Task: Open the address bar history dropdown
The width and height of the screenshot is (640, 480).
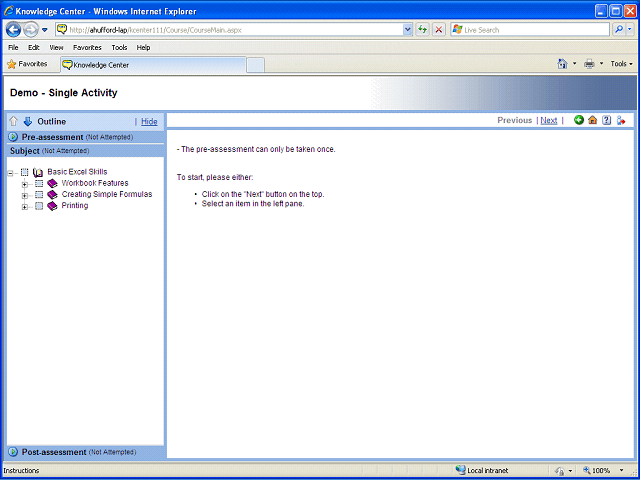Action: (x=407, y=29)
